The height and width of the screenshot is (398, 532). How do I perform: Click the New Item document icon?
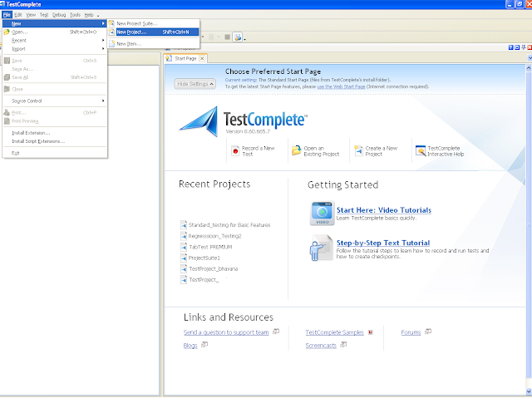[x=111, y=44]
